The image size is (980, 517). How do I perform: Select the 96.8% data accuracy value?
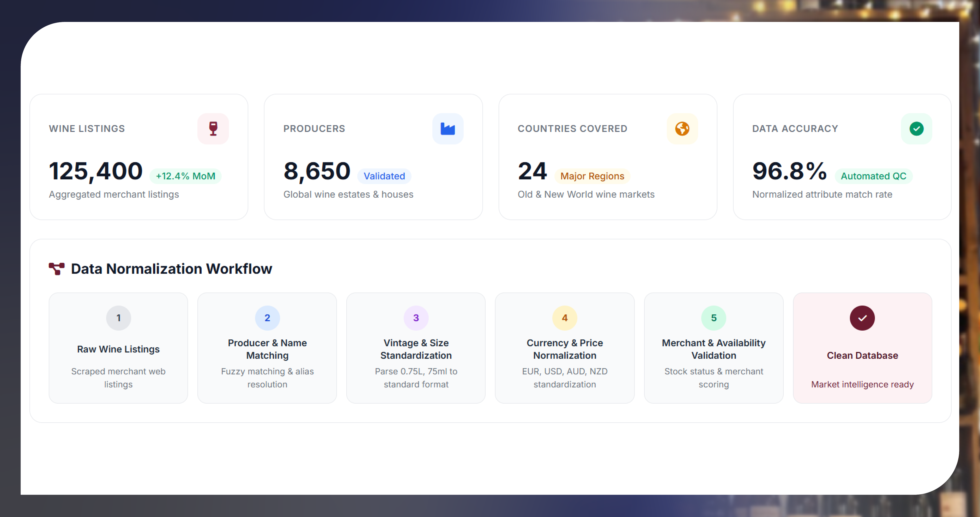coord(789,171)
